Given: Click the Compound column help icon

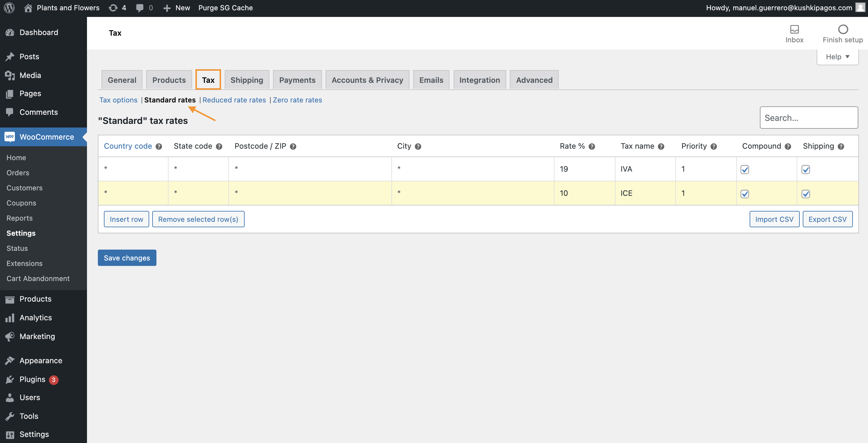Looking at the screenshot, I should point(787,146).
